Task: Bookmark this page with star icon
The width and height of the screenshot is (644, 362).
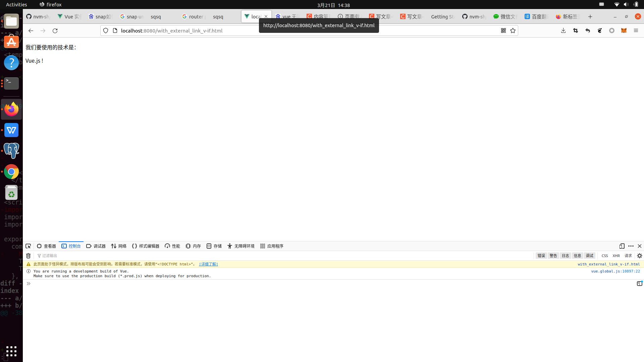Action: 513,31
